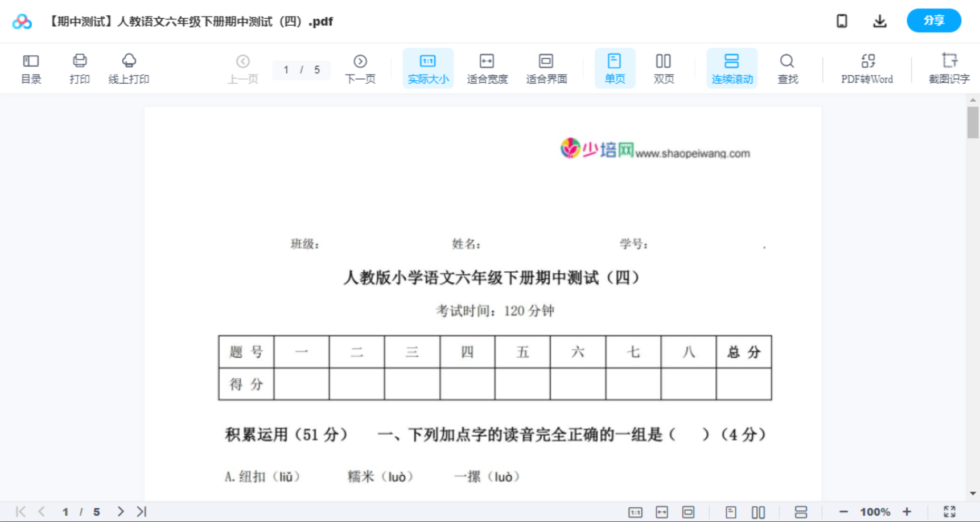Click the download icon in the title bar
Image resolution: width=980 pixels, height=522 pixels.
(x=879, y=20)
